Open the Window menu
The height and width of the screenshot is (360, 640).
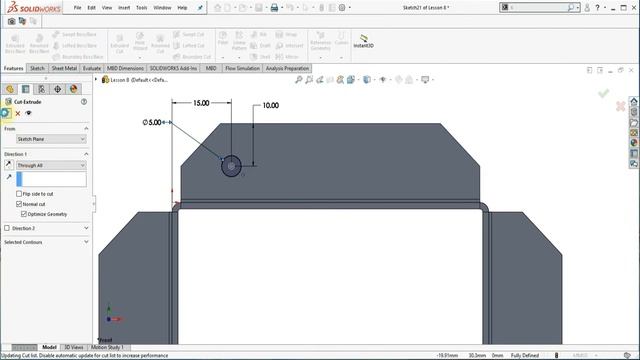click(x=162, y=7)
